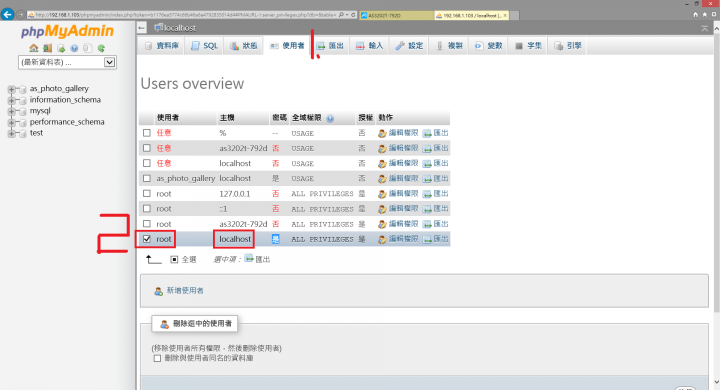Go to phpMyAdmin home icon
The width and height of the screenshot is (720, 390).
point(34,48)
